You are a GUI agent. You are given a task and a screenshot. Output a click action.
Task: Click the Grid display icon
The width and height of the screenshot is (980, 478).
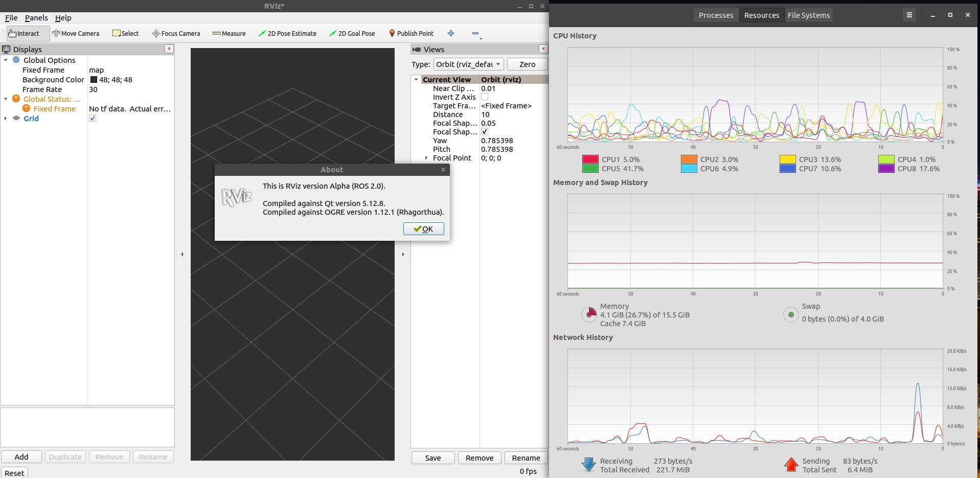coord(16,118)
